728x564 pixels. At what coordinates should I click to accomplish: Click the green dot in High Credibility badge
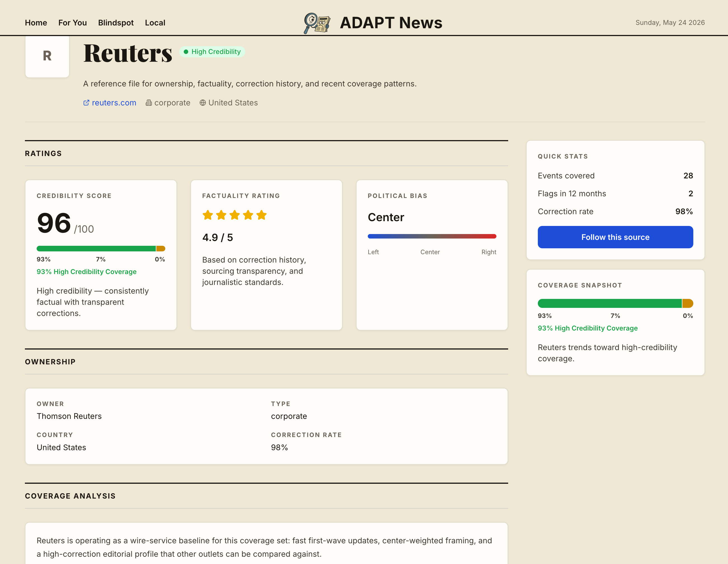tap(186, 52)
